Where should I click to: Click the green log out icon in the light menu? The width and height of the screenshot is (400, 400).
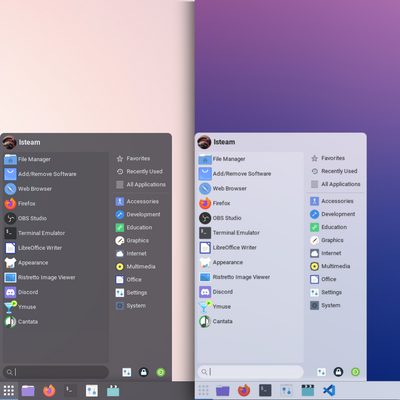coord(355,372)
